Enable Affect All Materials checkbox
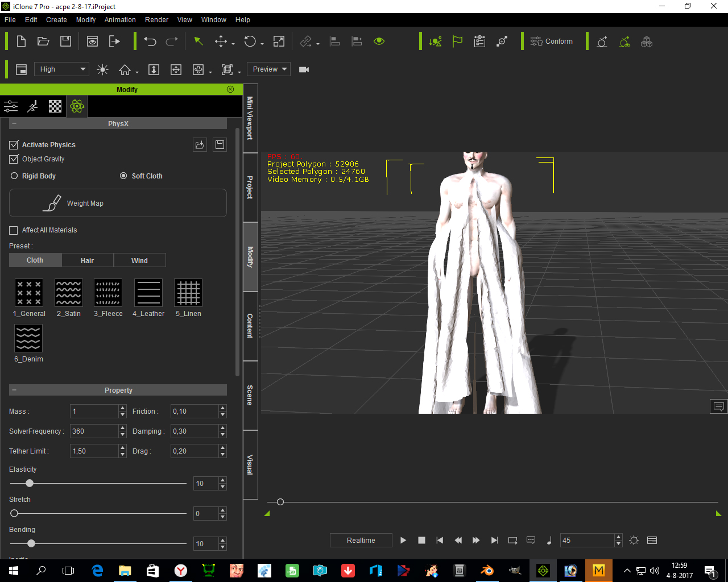This screenshot has height=582, width=728. [14, 230]
